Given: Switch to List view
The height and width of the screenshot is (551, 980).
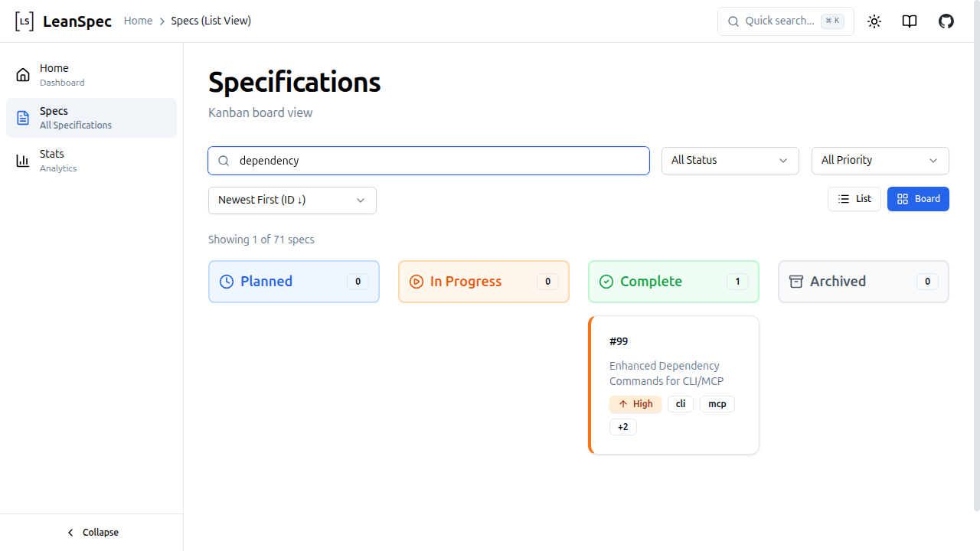Looking at the screenshot, I should pos(854,198).
